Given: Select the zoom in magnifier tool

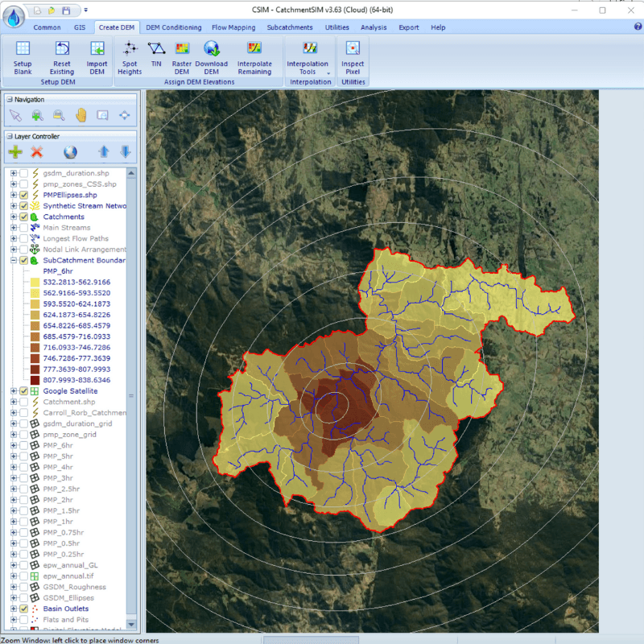Looking at the screenshot, I should coord(37,115).
